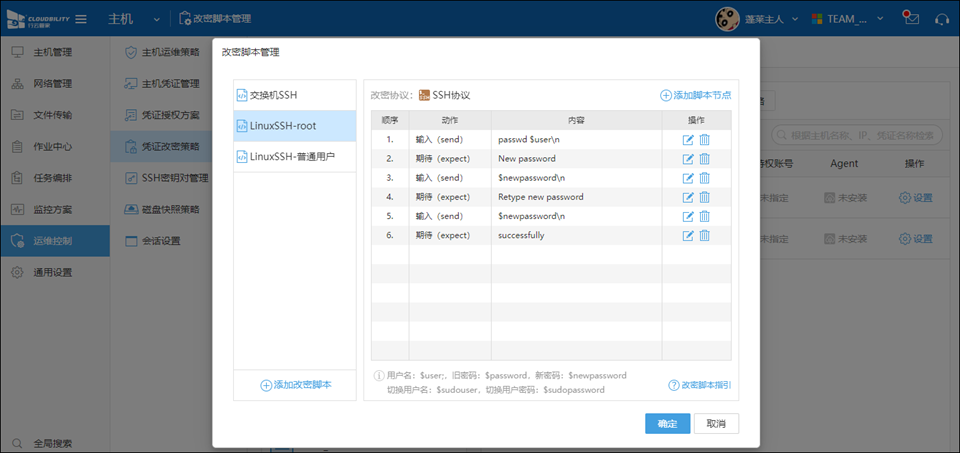
Task: Click 添加改密脚本 at list bottom
Action: click(x=295, y=385)
